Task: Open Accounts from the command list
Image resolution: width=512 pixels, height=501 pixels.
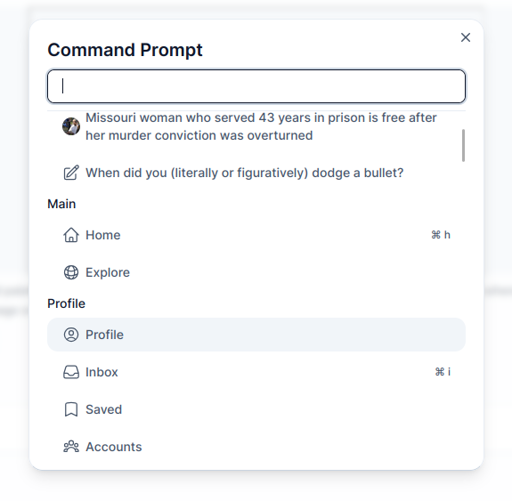Action: coord(256,447)
